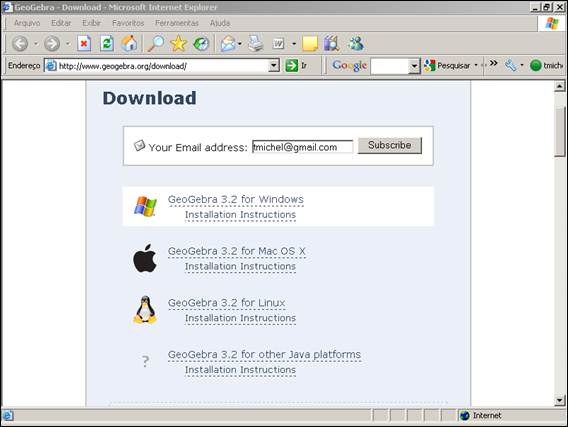The height and width of the screenshot is (427, 568).
Task: Open the Google search box dropdown
Action: (x=414, y=66)
